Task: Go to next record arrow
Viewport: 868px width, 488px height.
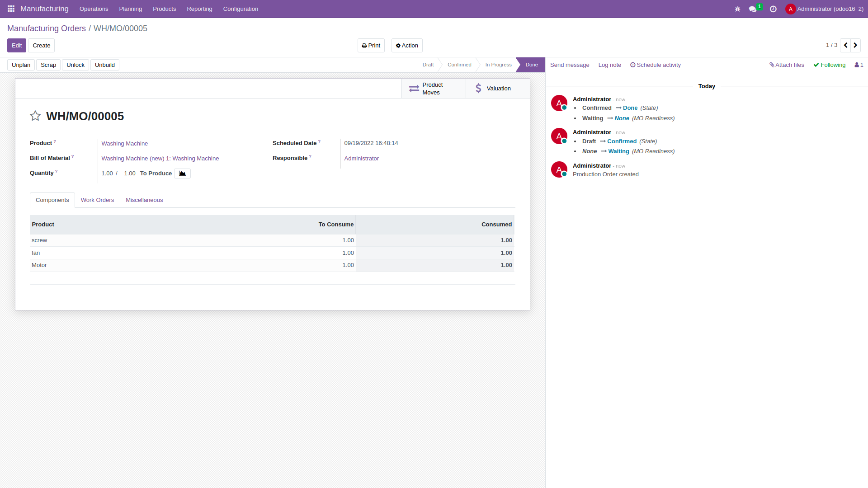Action: tap(855, 45)
